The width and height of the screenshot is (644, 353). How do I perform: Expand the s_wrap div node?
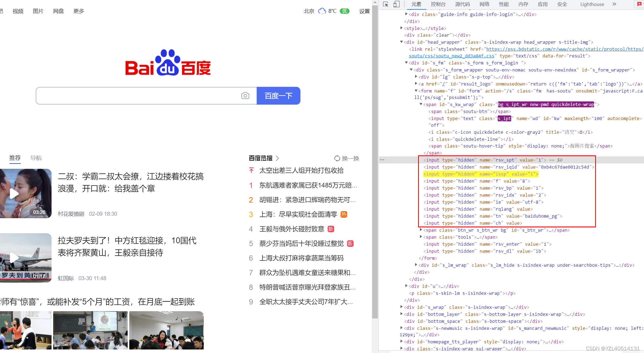click(401, 307)
